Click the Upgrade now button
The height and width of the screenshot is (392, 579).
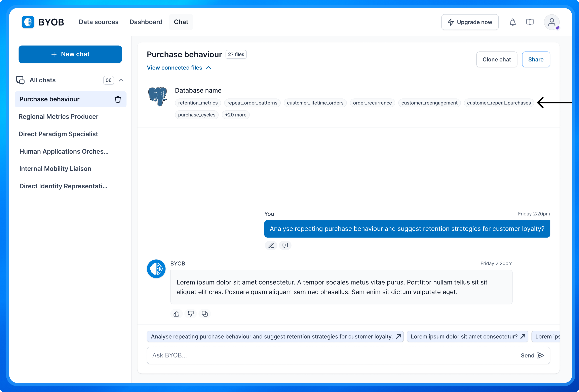tap(470, 22)
